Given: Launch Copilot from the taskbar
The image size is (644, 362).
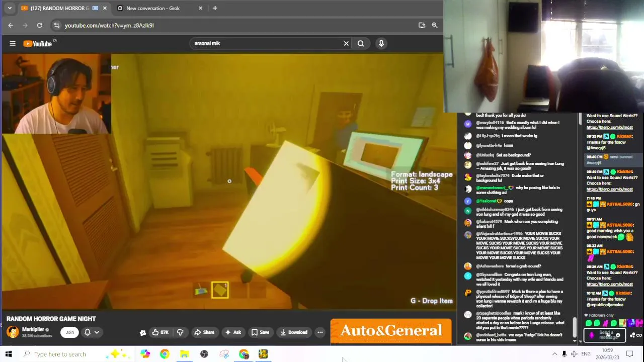Looking at the screenshot, I should [145, 354].
